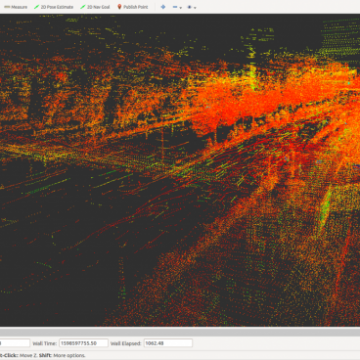Screen dimensions: 360x360
Task: Click inside the Wall Time field
Action: (x=84, y=343)
